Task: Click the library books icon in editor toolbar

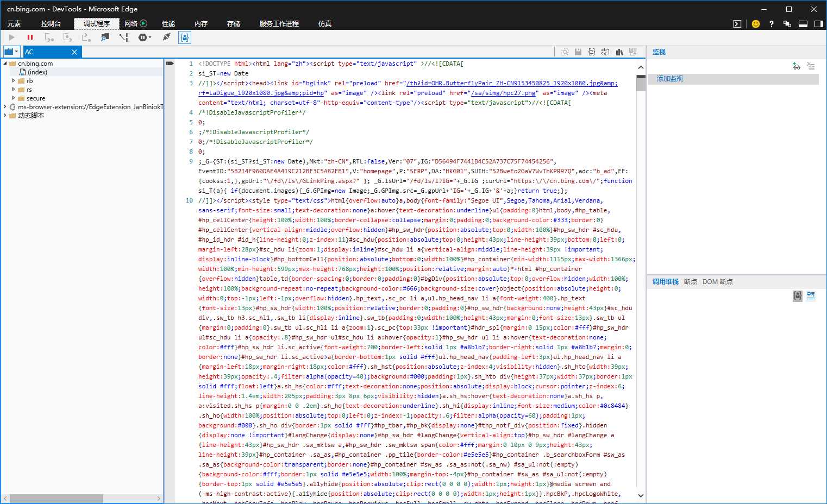Action: (619, 52)
